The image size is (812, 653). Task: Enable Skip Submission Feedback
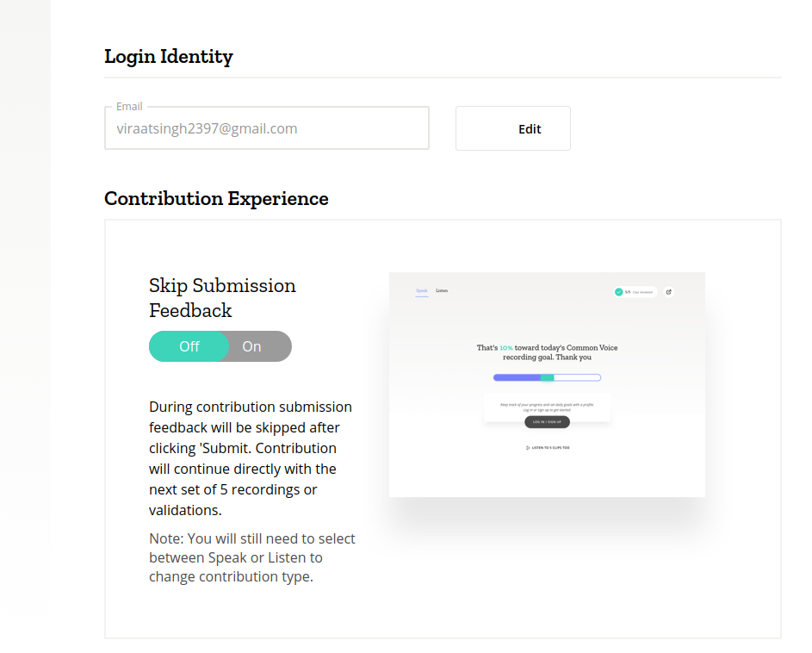[x=251, y=345]
